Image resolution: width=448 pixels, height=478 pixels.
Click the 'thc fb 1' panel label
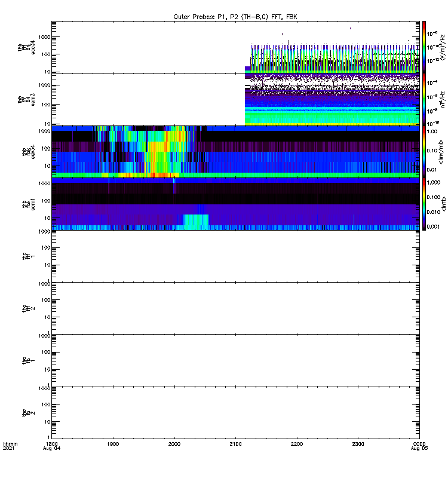click(28, 360)
